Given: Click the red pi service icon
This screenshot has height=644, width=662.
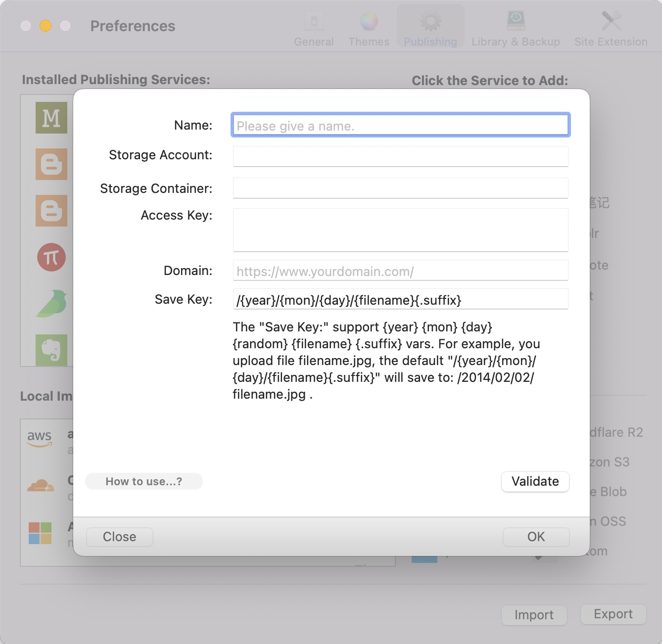Looking at the screenshot, I should (x=51, y=257).
